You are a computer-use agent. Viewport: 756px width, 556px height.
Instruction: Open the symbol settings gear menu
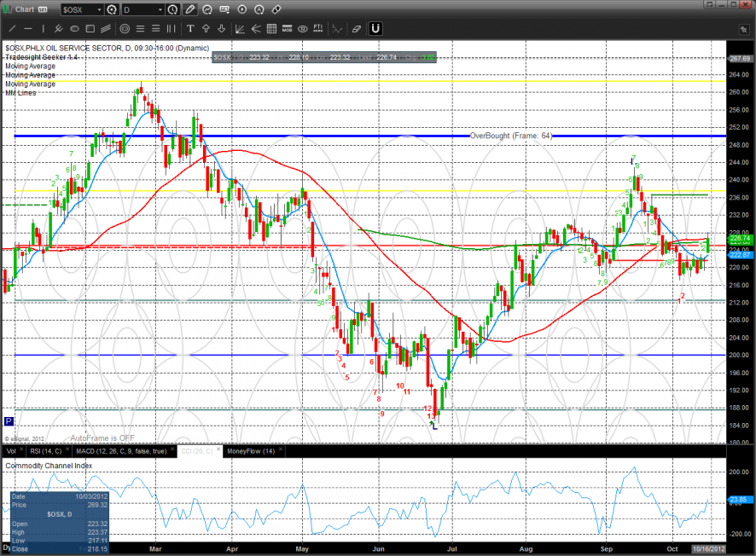111,10
